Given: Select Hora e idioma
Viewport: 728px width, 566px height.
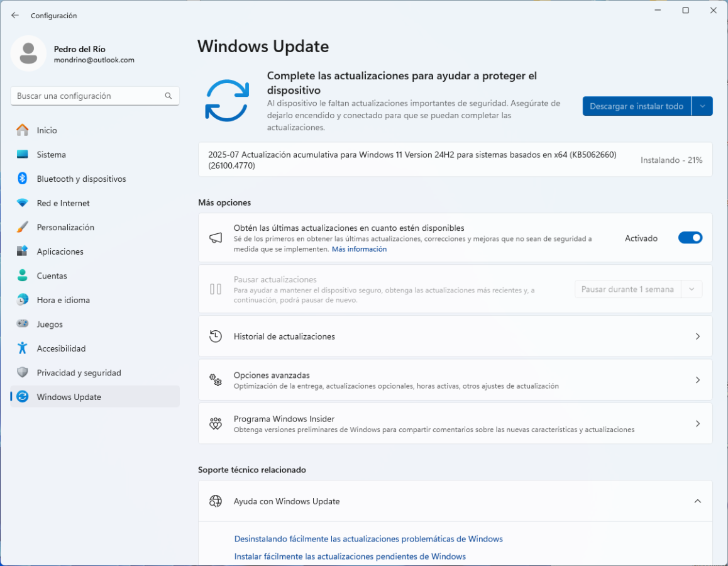Looking at the screenshot, I should pyautogui.click(x=95, y=299).
